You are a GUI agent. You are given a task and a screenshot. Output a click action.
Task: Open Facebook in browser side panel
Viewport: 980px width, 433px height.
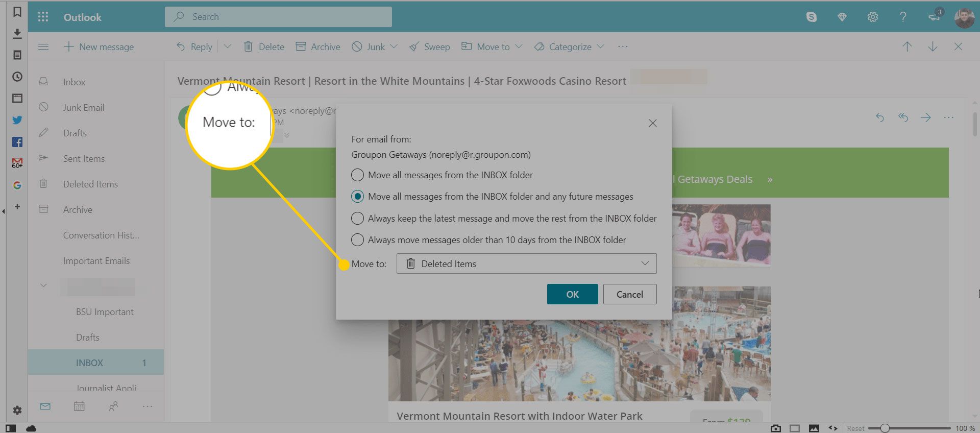[x=17, y=142]
